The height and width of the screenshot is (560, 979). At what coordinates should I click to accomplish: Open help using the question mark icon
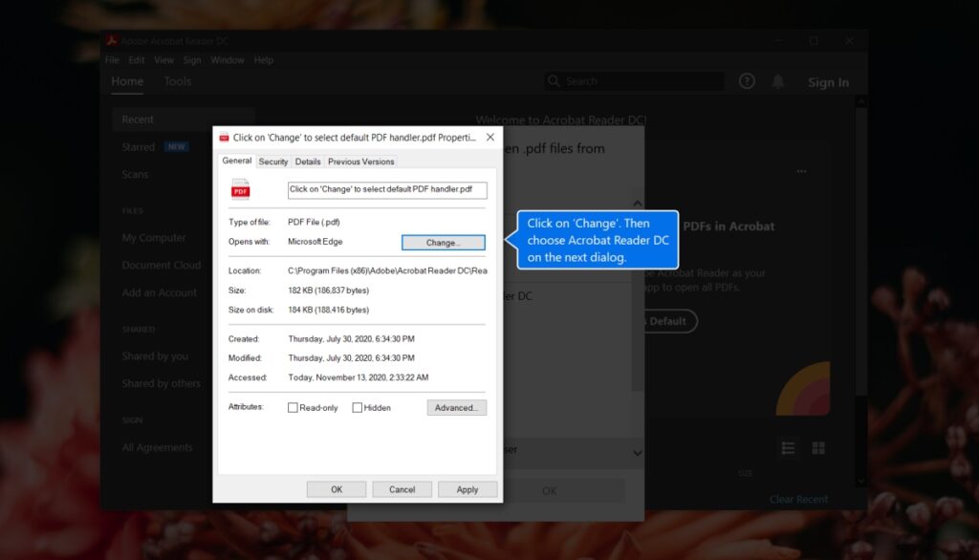[x=747, y=81]
